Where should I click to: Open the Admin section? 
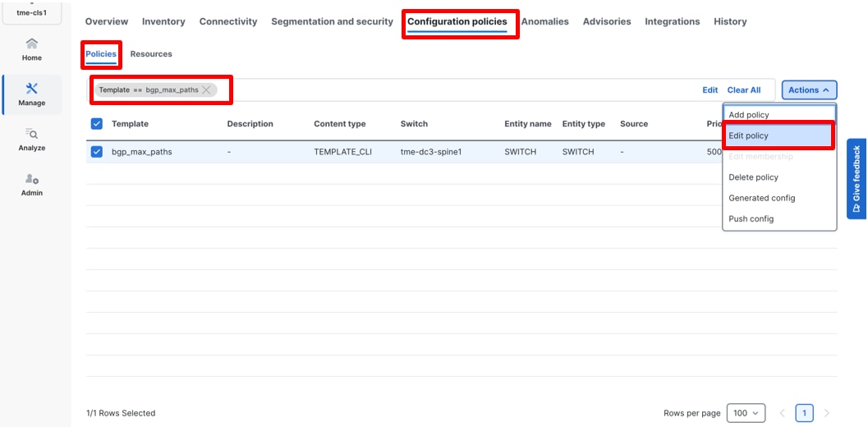point(31,185)
